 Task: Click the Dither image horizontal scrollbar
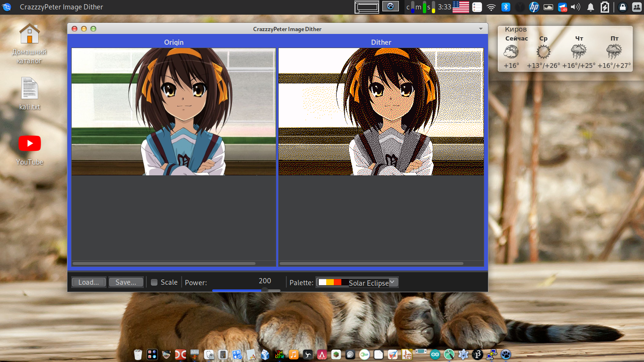click(372, 263)
